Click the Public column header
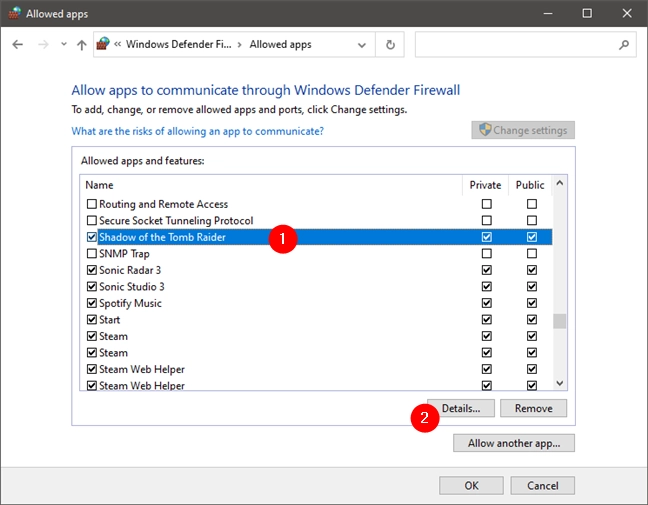 tap(530, 185)
